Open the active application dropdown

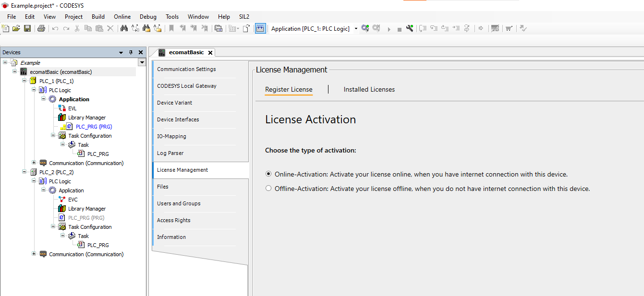click(x=356, y=28)
